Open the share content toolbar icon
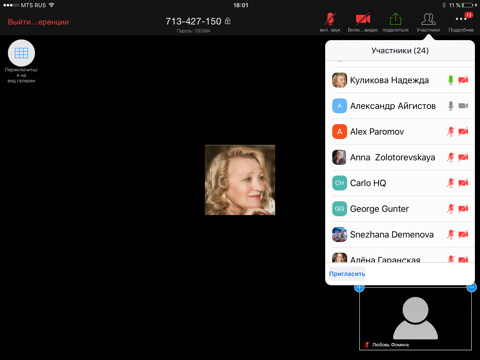The image size is (480, 360). click(395, 19)
